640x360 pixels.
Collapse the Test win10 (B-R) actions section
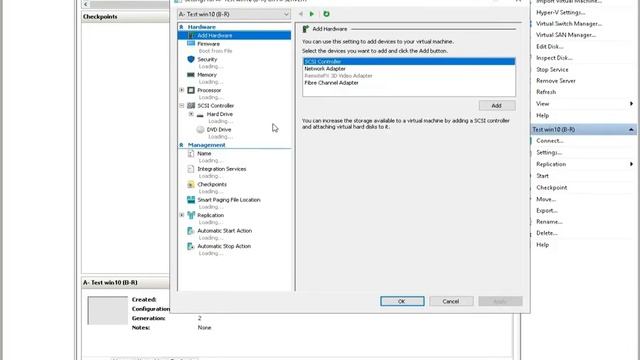(631, 129)
